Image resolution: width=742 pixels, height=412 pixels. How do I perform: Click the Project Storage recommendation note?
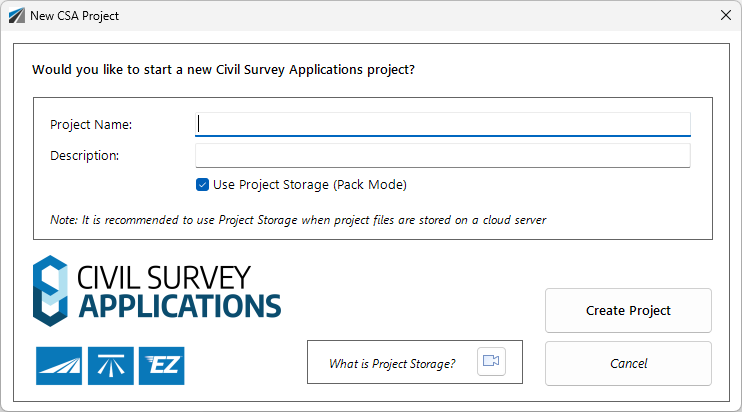(x=298, y=220)
